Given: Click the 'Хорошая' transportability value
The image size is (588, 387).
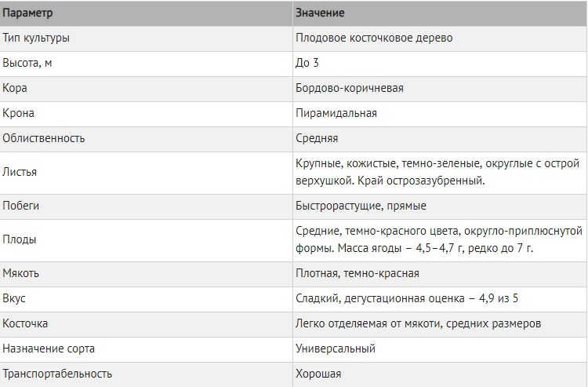Looking at the screenshot, I should coord(318,374).
